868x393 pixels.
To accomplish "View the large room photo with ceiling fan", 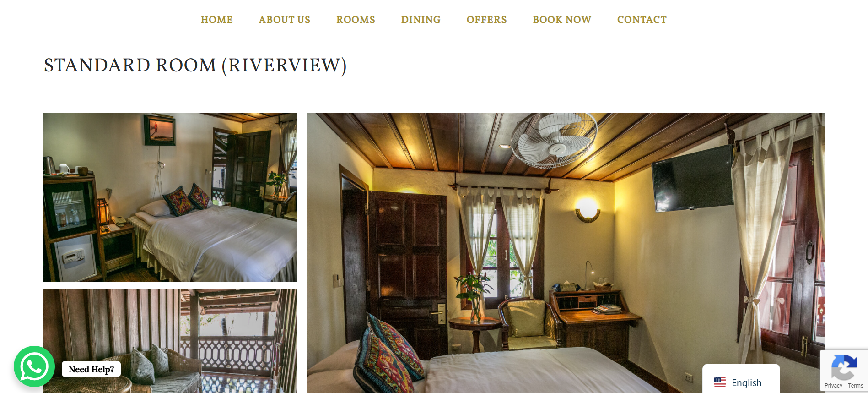I will [566, 253].
